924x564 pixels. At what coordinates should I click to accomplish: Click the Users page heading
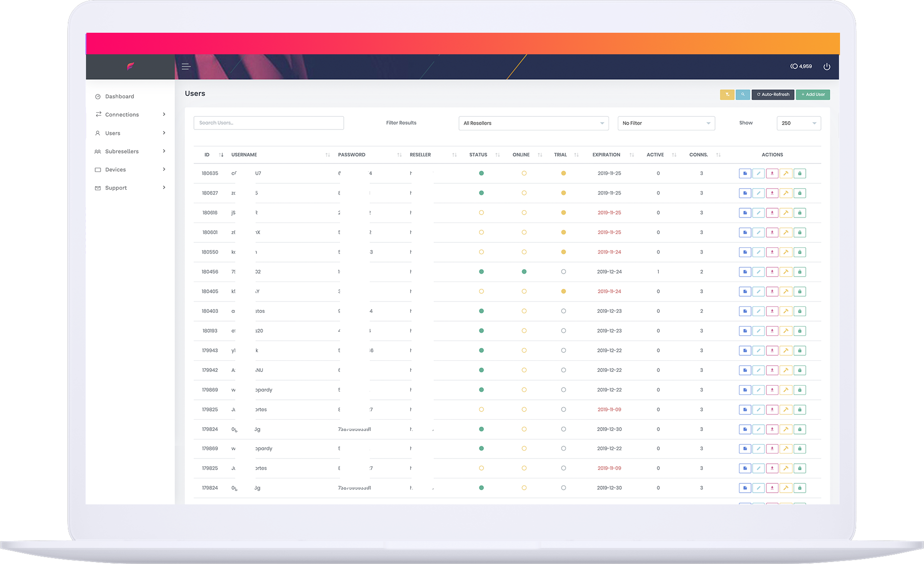click(195, 93)
